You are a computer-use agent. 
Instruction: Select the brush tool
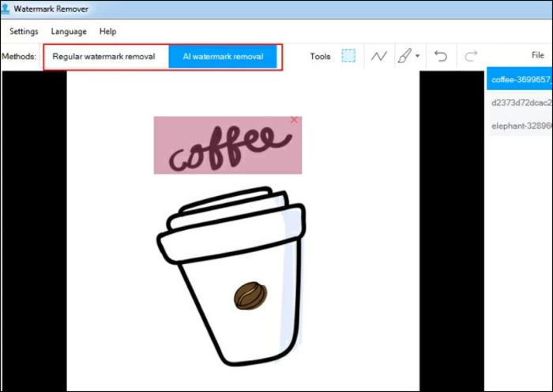[404, 56]
